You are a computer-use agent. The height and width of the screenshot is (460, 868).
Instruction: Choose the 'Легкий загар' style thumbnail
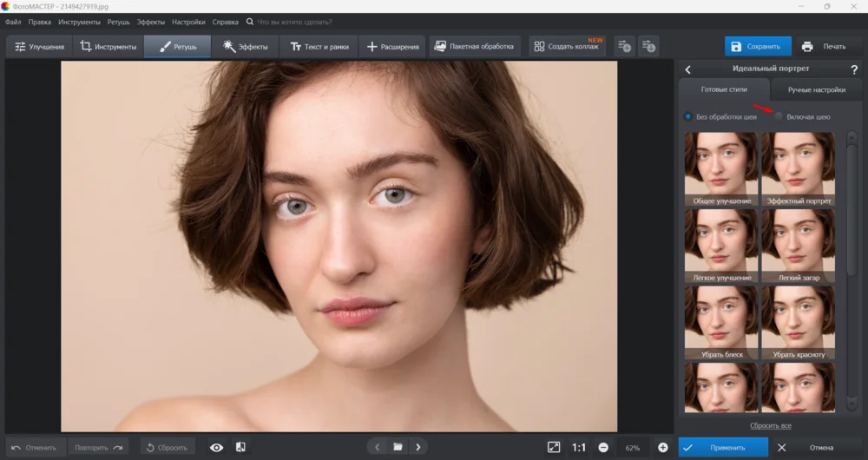798,246
